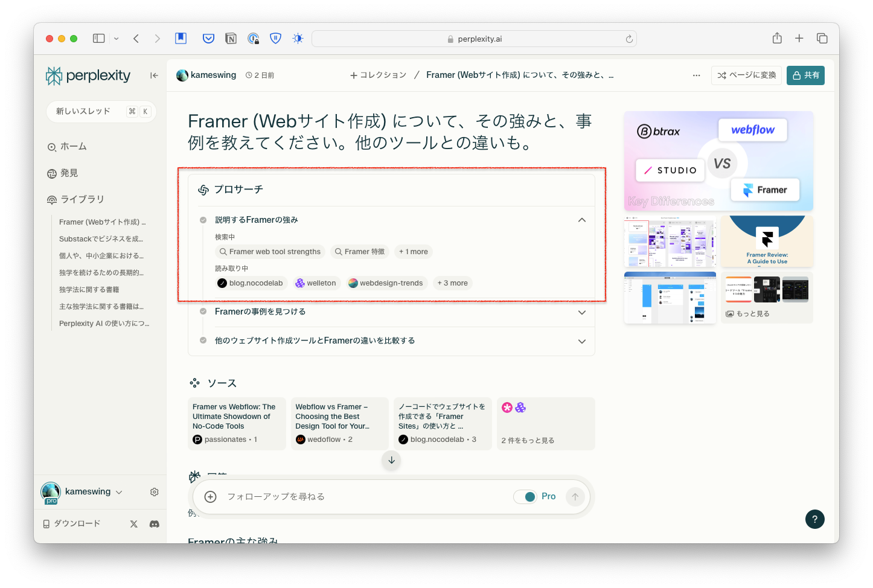
Task: Click ページに変換 button
Action: [746, 75]
